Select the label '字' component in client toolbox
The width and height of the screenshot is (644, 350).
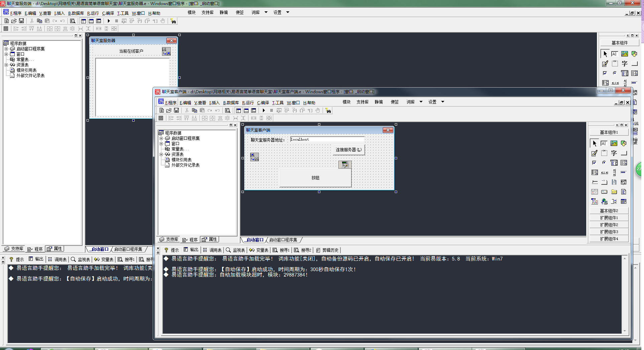coord(614,153)
